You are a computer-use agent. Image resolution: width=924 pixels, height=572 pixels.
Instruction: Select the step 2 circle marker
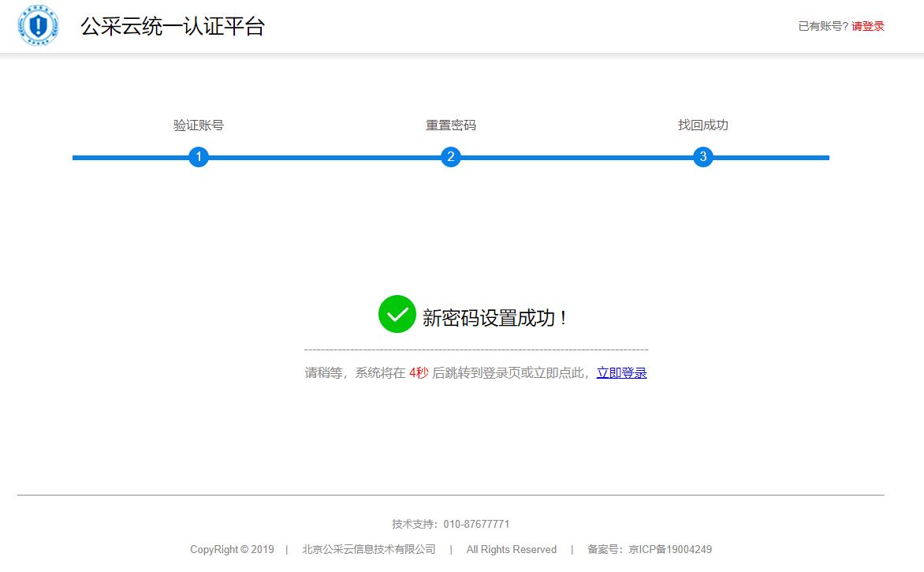[x=450, y=157]
